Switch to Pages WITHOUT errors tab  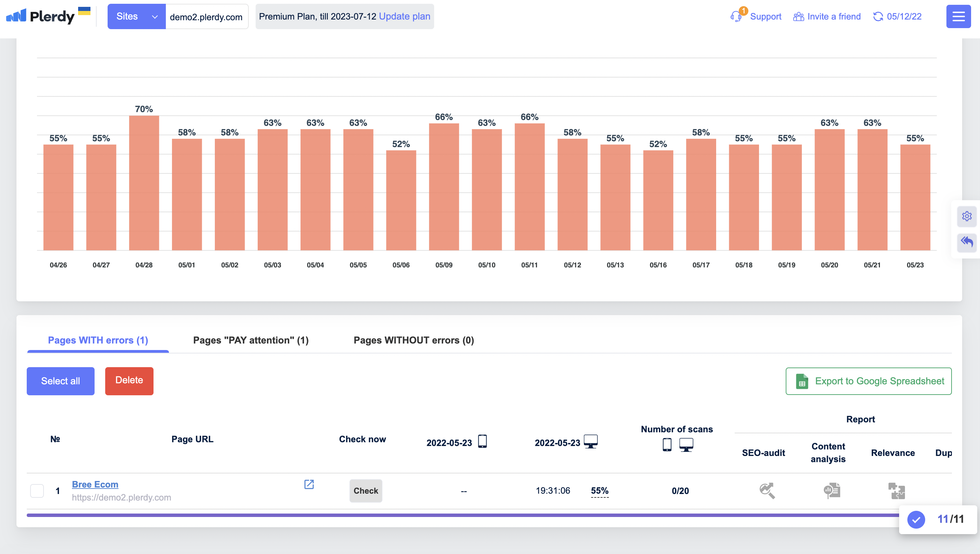point(414,340)
